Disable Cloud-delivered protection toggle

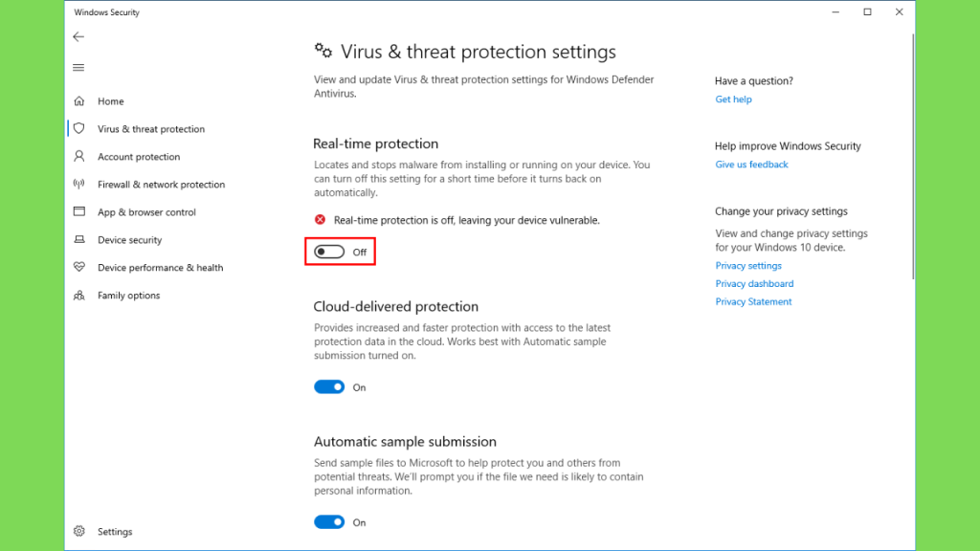329,386
